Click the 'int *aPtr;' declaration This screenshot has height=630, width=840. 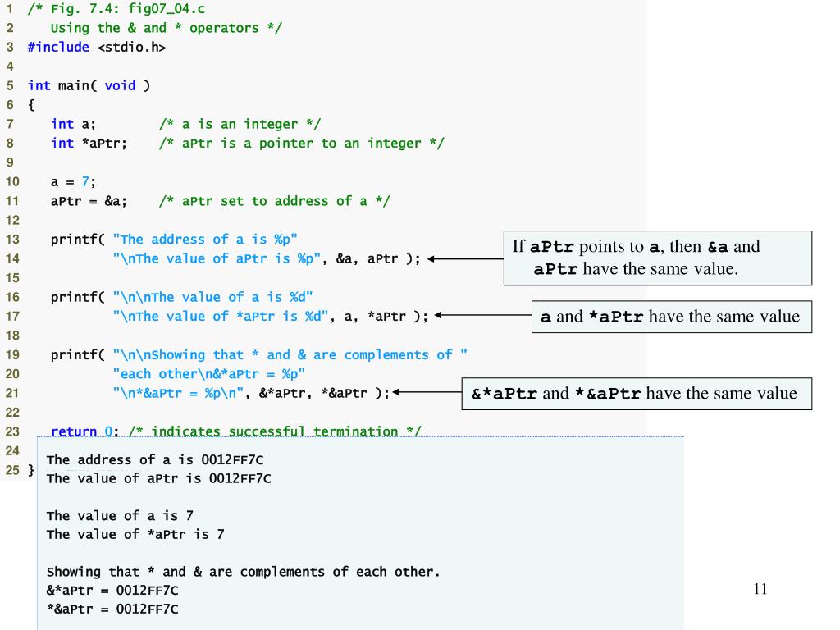pos(89,144)
